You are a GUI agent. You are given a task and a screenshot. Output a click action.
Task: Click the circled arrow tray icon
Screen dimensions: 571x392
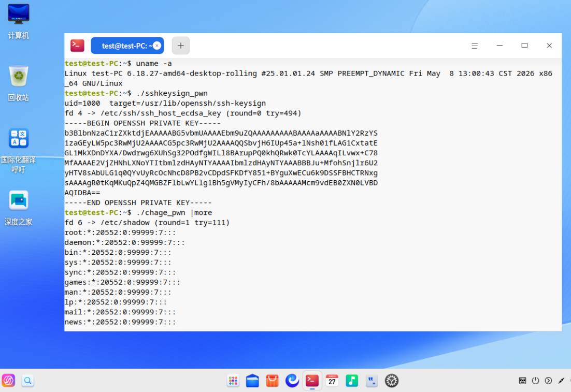tap(548, 381)
